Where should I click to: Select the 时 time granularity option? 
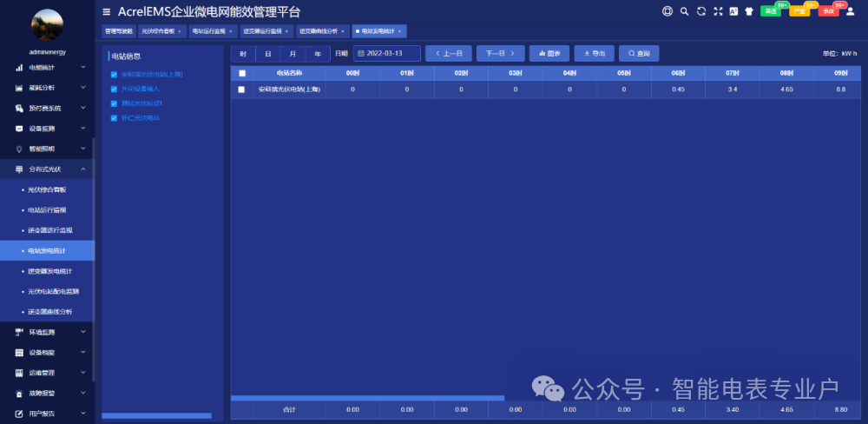click(243, 54)
